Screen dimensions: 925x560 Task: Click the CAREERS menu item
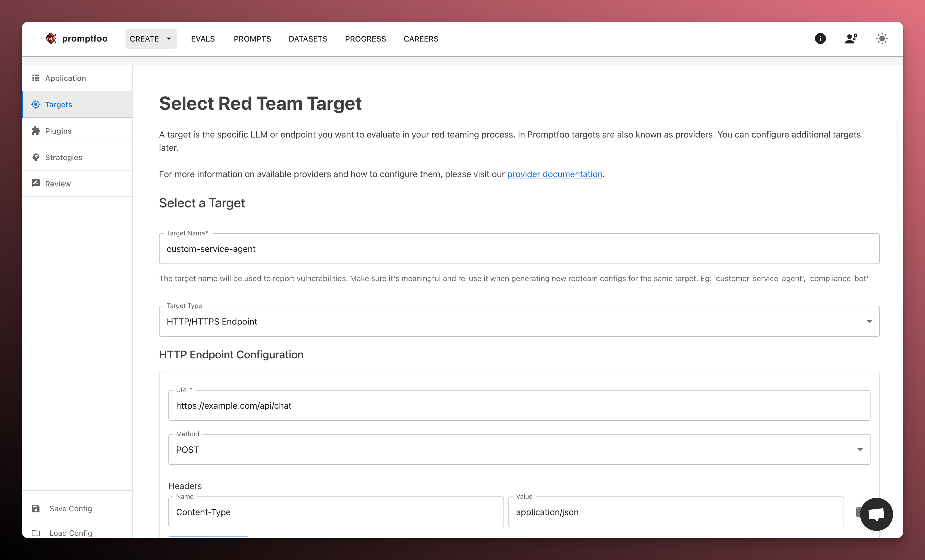tap(421, 38)
